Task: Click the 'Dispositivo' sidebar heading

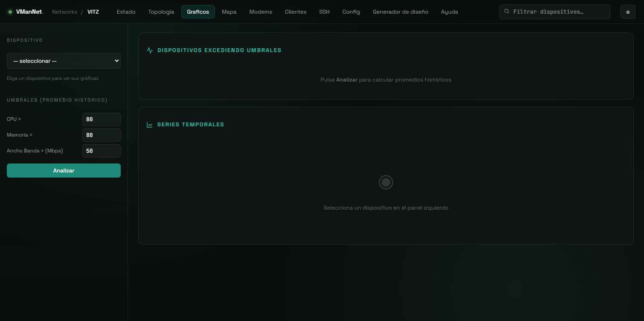Action: tap(25, 40)
